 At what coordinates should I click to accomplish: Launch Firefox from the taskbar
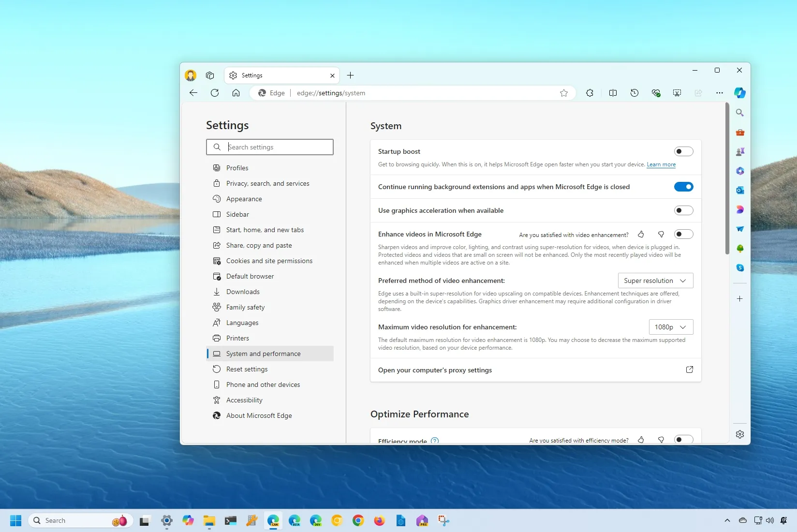click(379, 521)
